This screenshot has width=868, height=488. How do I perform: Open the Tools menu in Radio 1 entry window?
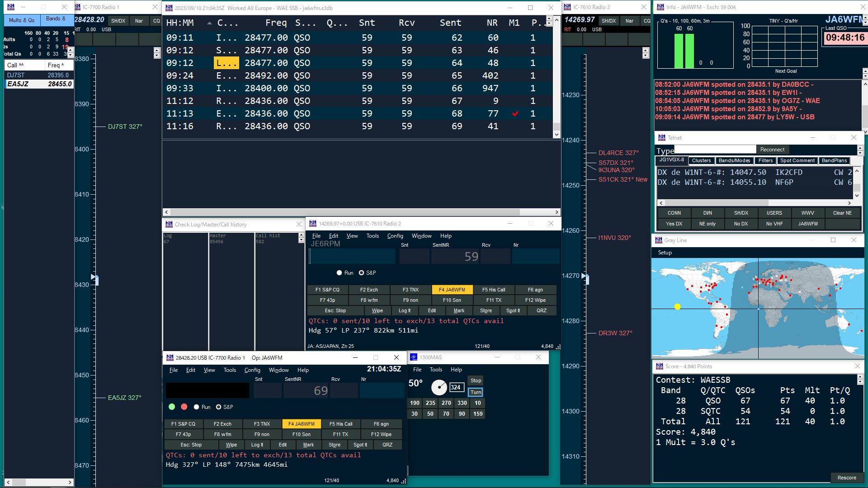[x=230, y=370]
